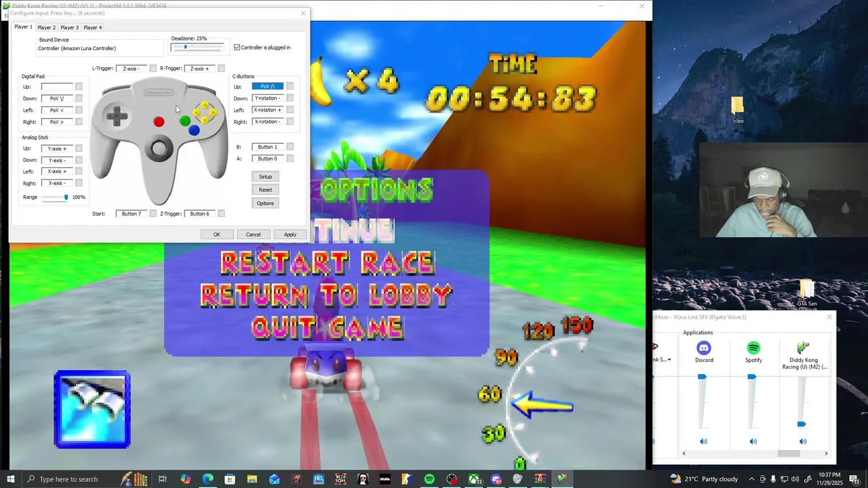This screenshot has width=868, height=488.
Task: Uncheck Controller is plugged in
Action: click(237, 47)
